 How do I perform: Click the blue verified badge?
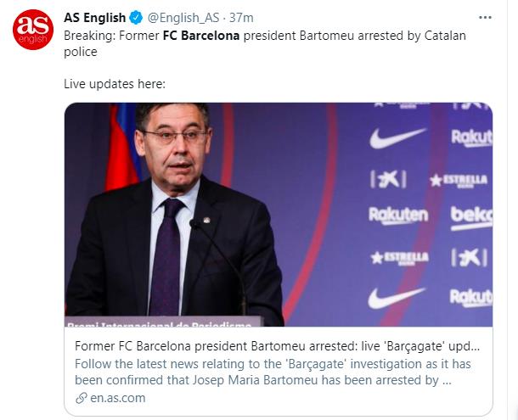point(136,18)
